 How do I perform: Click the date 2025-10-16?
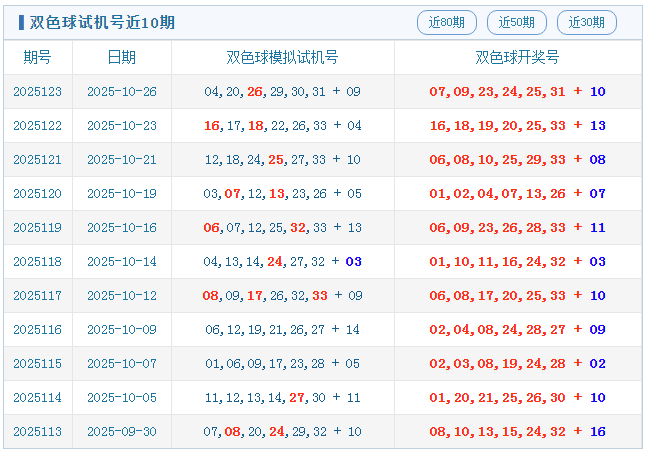pyautogui.click(x=122, y=228)
